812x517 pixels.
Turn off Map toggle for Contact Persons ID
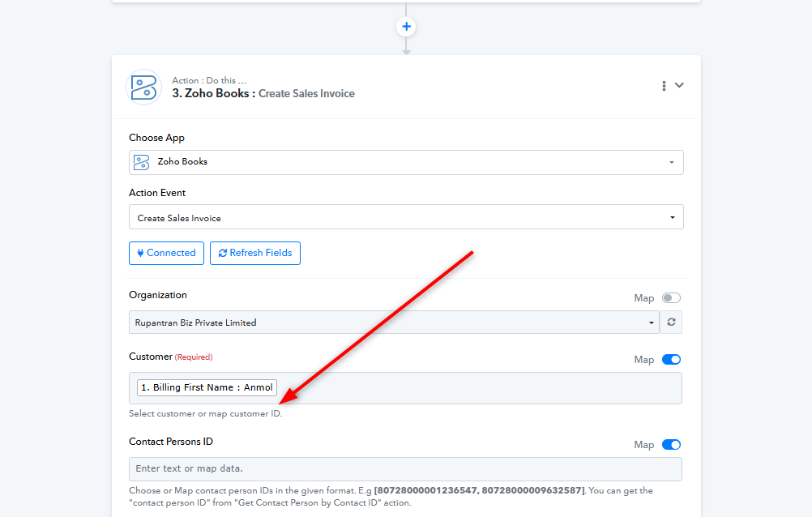click(x=671, y=445)
